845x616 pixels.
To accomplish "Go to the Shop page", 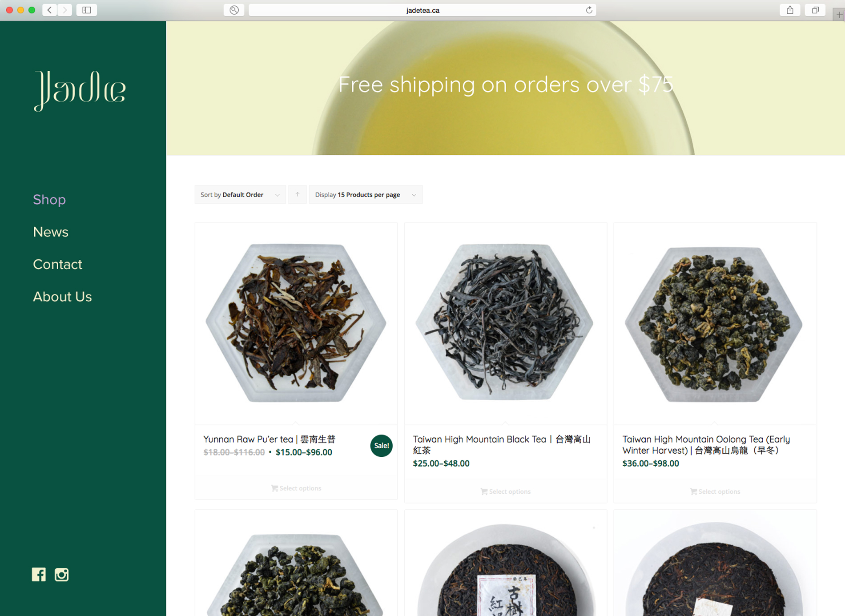I will click(x=49, y=199).
